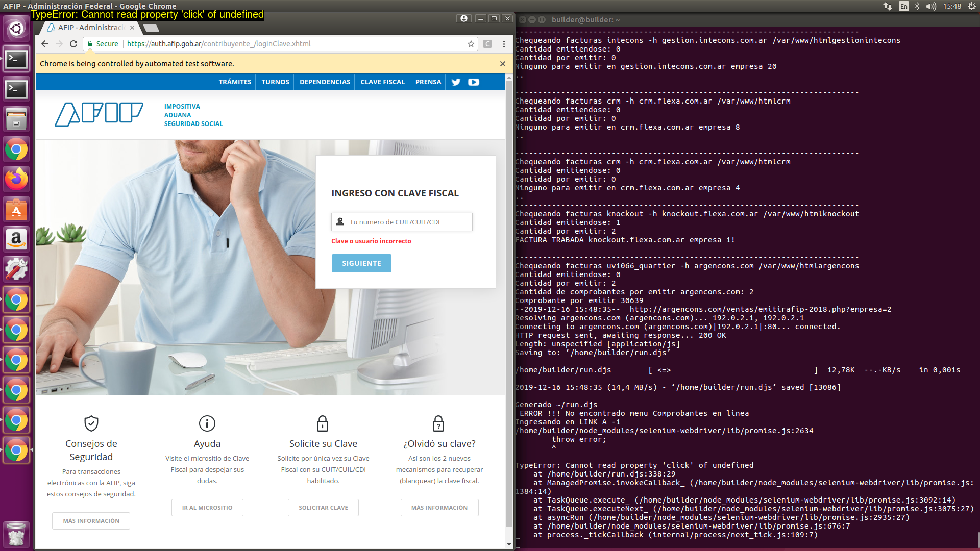Image resolution: width=980 pixels, height=551 pixels.
Task: Open the Files manager launcher icon
Action: pyautogui.click(x=16, y=119)
